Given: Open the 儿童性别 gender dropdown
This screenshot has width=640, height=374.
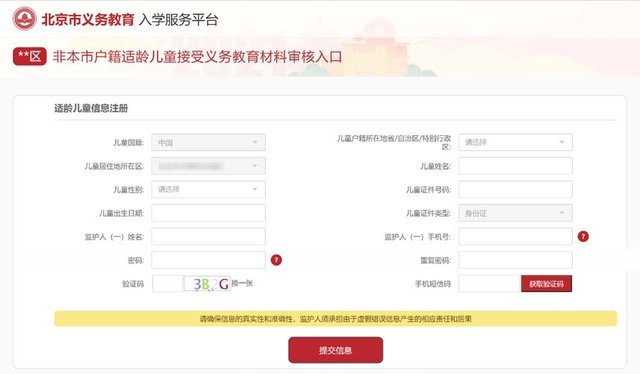Looking at the screenshot, I should pyautogui.click(x=209, y=189).
